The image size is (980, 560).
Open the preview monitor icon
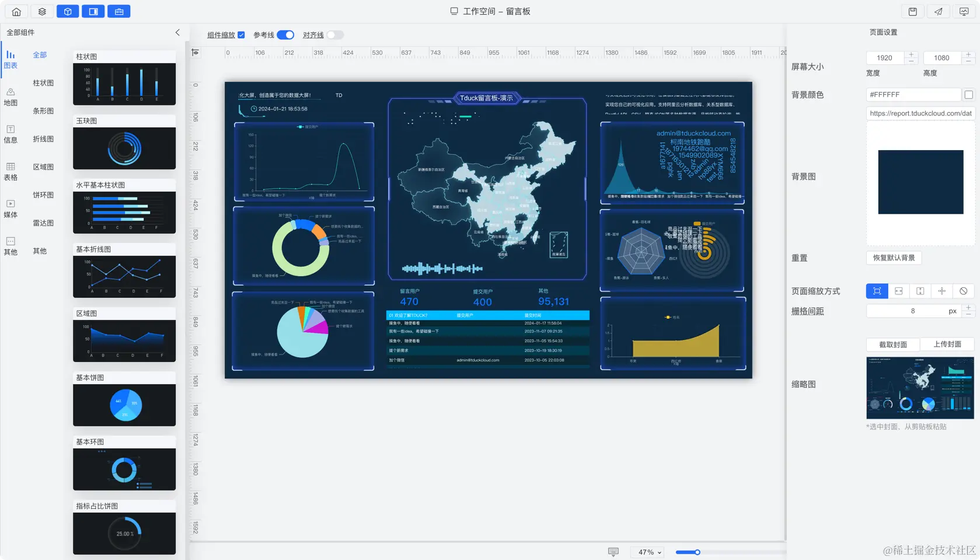964,11
